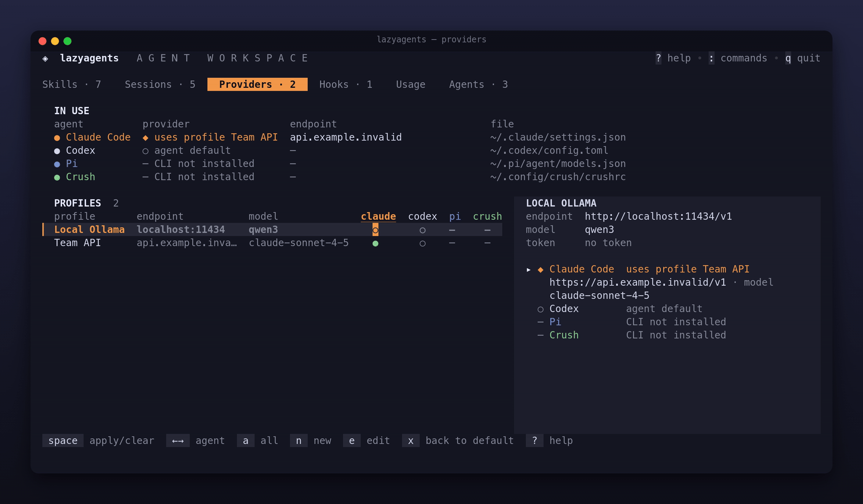This screenshot has width=863, height=504.
Task: Select the Team API profile row
Action: coord(272,243)
